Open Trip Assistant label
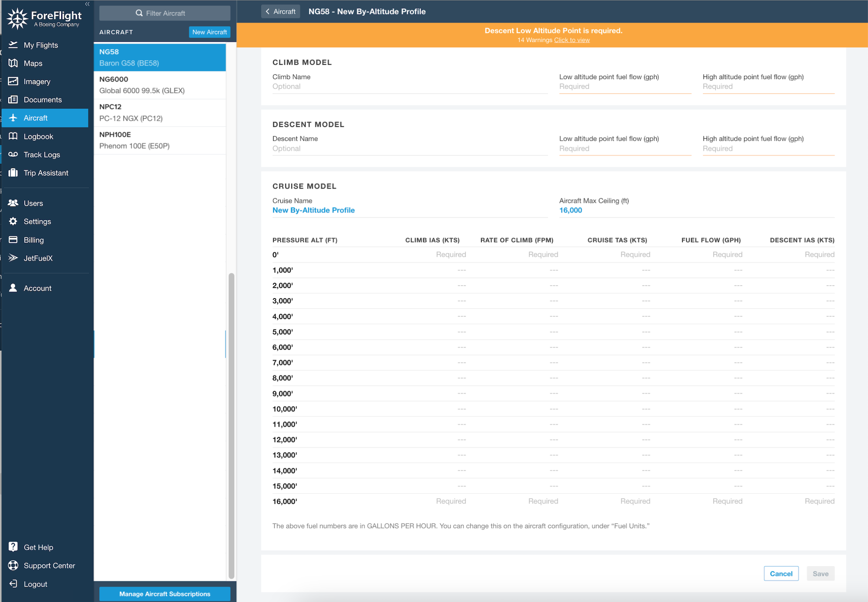The image size is (868, 602). [46, 173]
